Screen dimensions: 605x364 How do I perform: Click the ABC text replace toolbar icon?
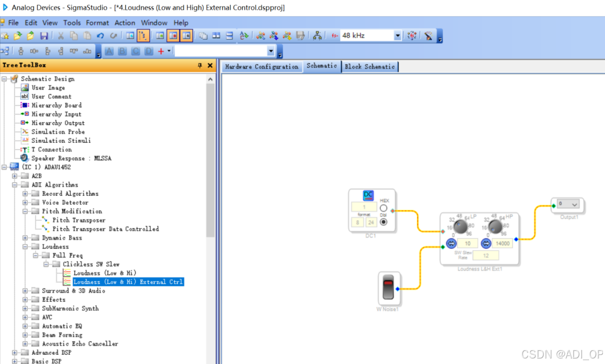244,36
